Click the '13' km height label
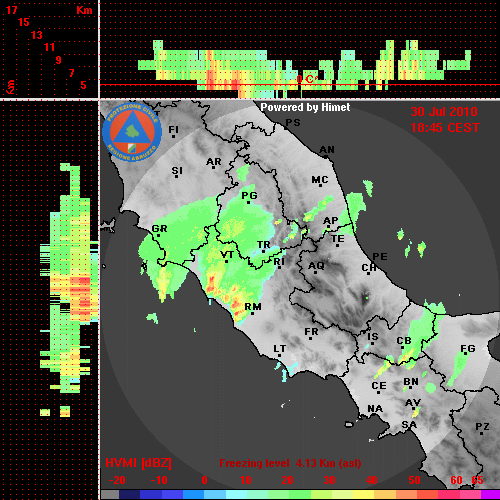Image resolution: width=500 pixels, height=500 pixels. 37,35
